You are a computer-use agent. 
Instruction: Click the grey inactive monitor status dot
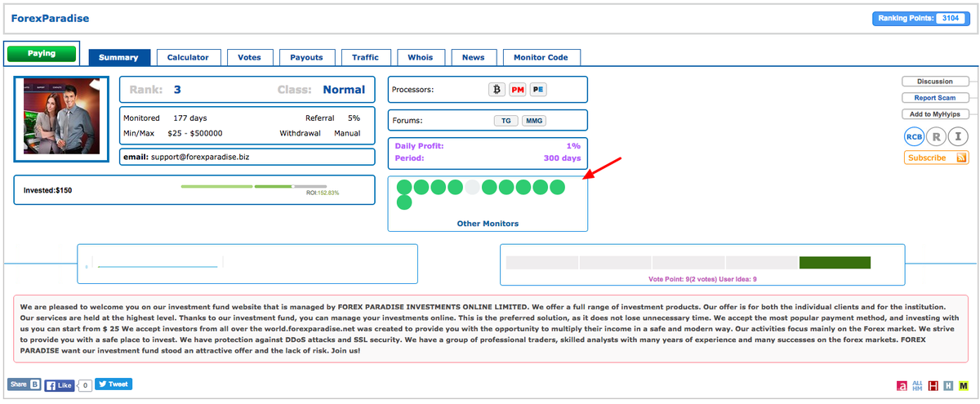pos(472,187)
